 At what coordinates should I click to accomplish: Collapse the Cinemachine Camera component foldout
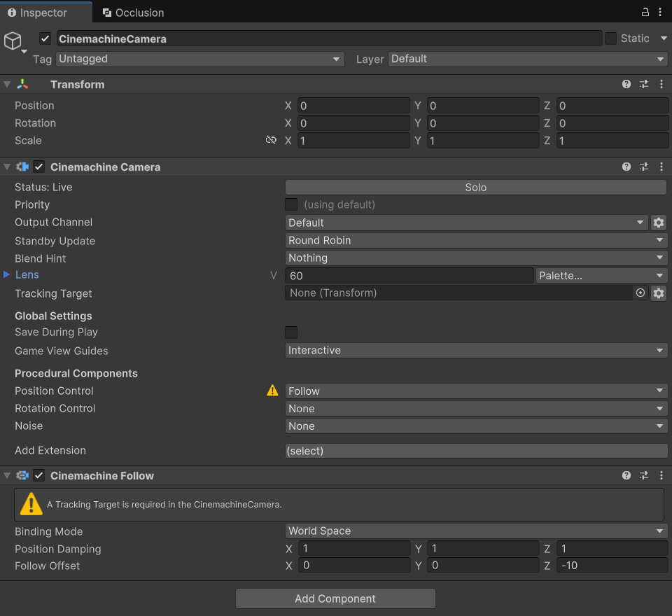[7, 167]
